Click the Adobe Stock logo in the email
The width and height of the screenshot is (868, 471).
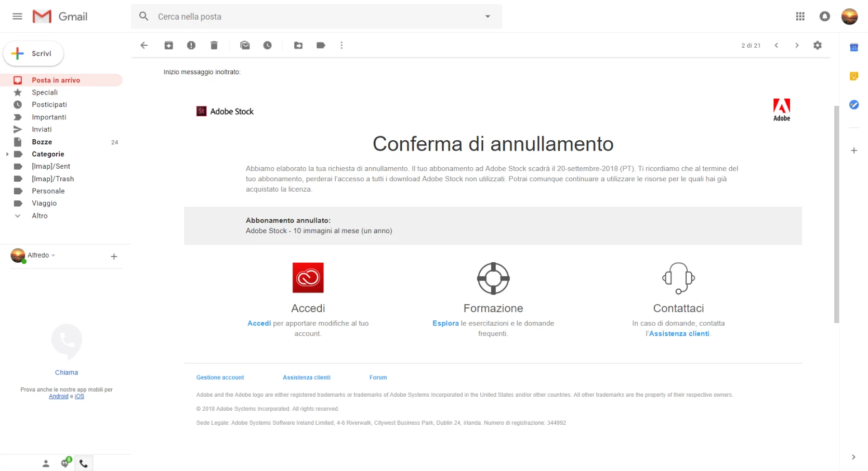point(225,111)
